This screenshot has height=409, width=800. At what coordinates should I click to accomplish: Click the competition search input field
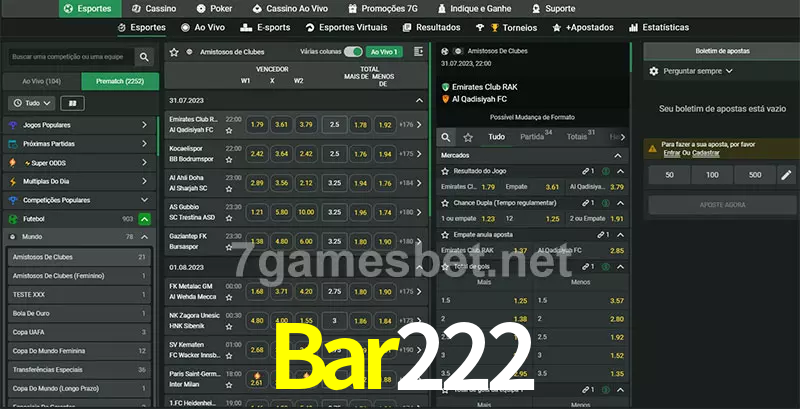[70, 58]
